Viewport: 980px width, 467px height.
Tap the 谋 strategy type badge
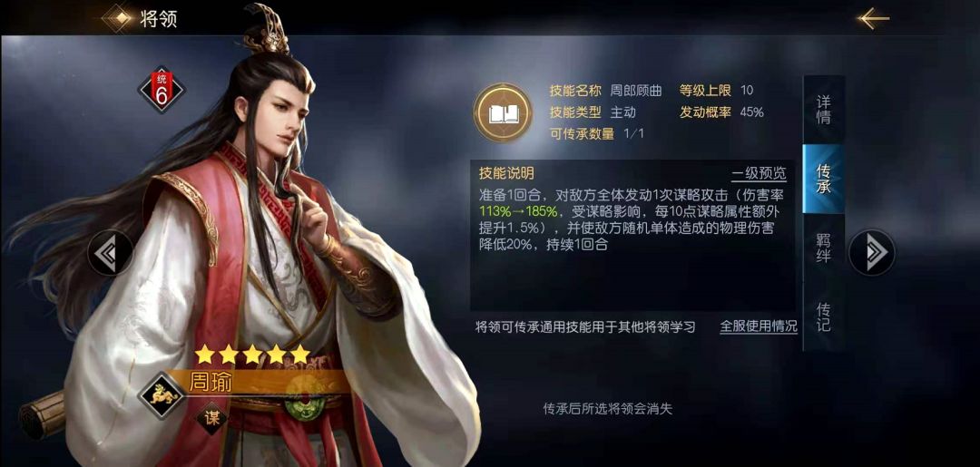tap(211, 418)
